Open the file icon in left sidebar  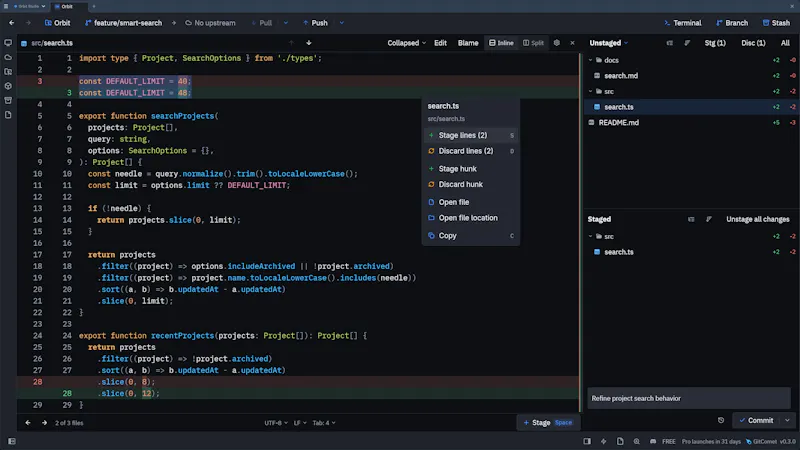tap(8, 115)
